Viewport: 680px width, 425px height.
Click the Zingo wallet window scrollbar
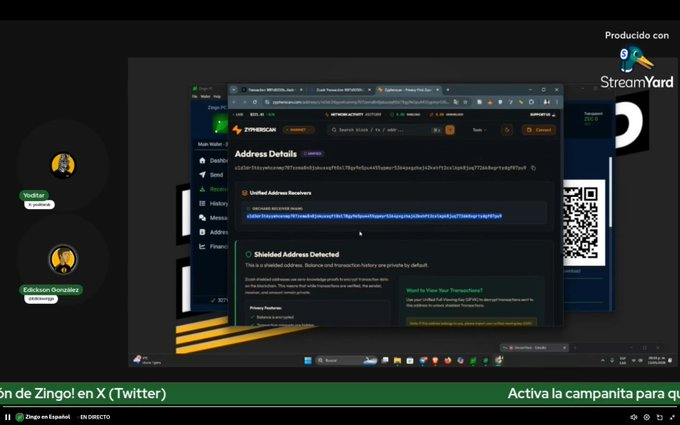(x=611, y=191)
